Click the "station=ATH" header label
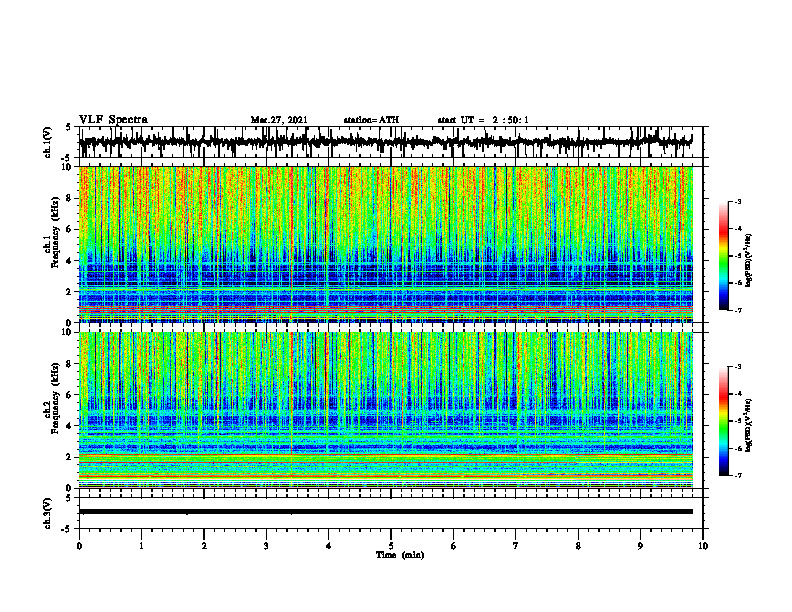The image size is (792, 612). coord(371,120)
